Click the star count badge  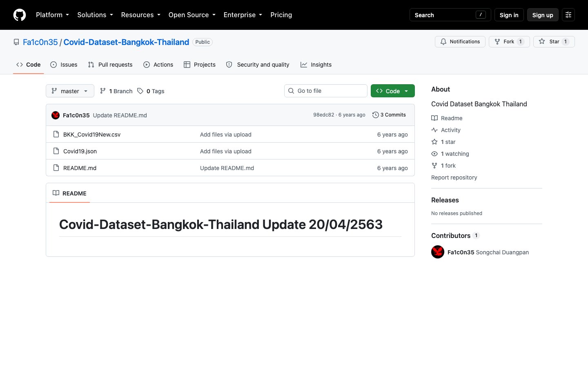(566, 42)
